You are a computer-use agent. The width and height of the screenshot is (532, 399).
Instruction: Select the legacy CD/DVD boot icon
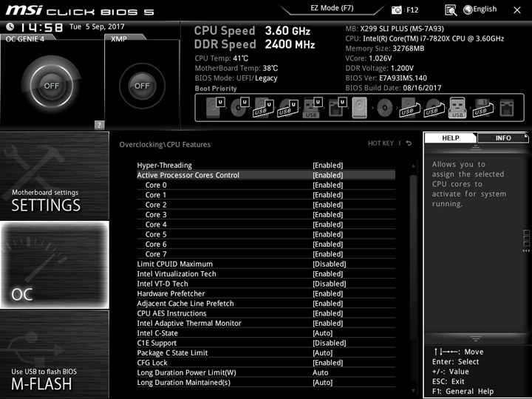click(384, 108)
